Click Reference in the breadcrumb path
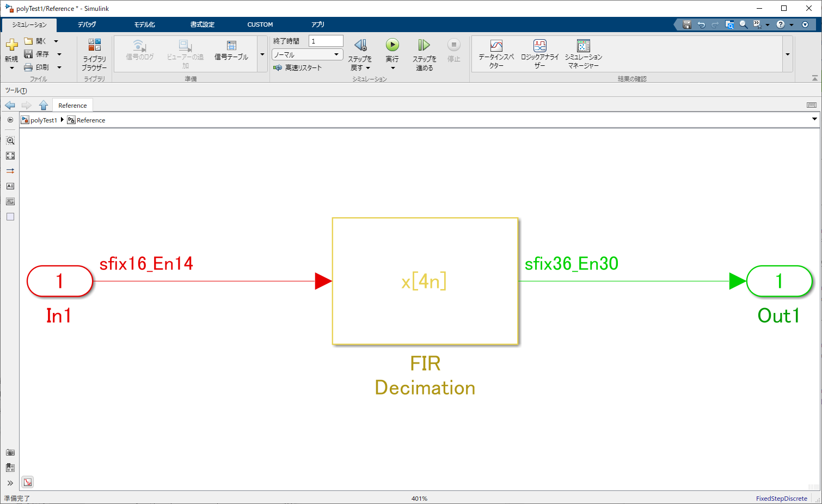The height and width of the screenshot is (504, 822). point(91,120)
